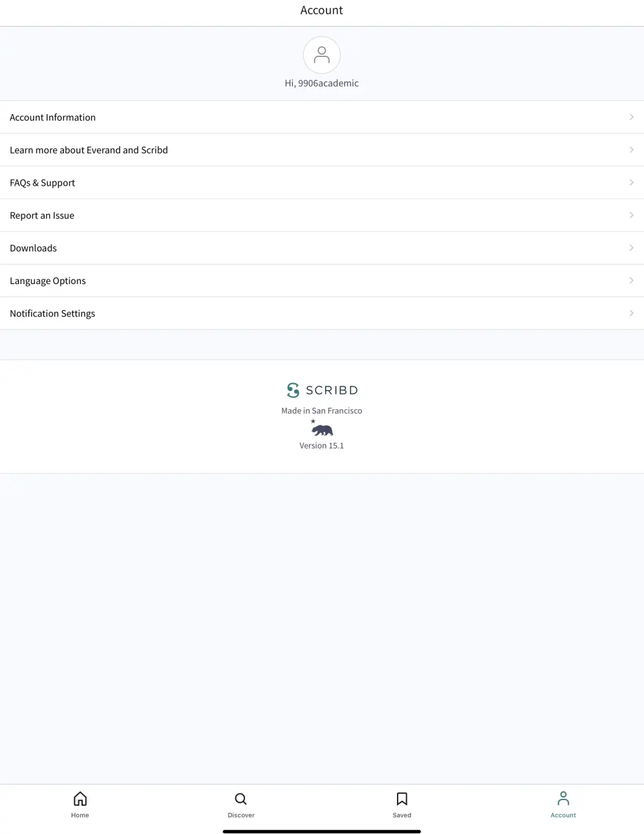Open the Saved bookmark icon

402,799
